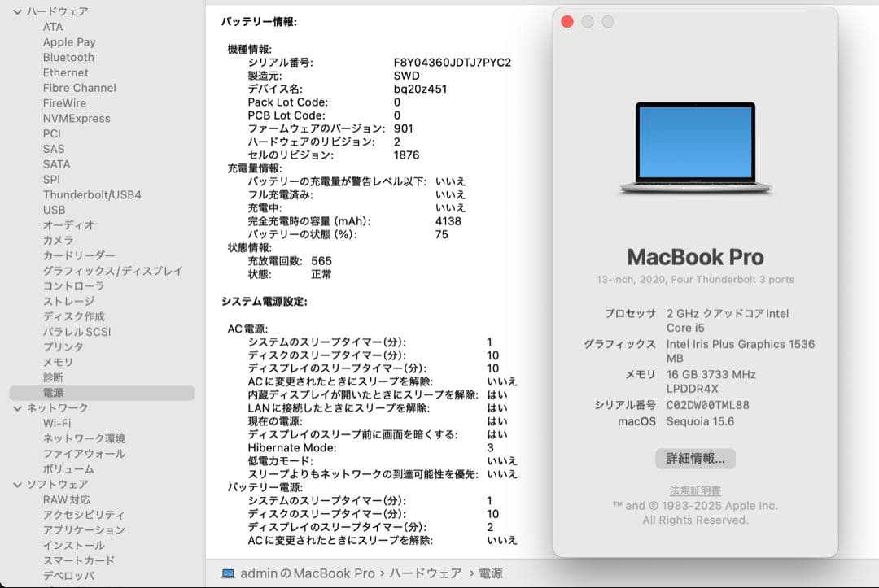This screenshot has height=588, width=879.
Task: Select USB in the hardware list
Action: coord(54,210)
